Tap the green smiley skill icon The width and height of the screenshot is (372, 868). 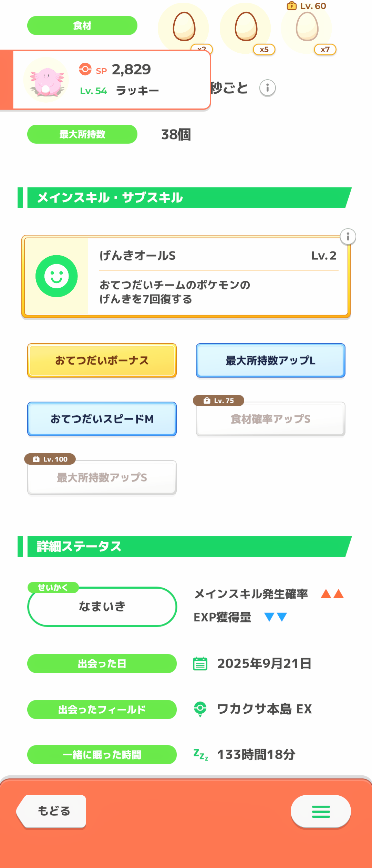point(56,276)
